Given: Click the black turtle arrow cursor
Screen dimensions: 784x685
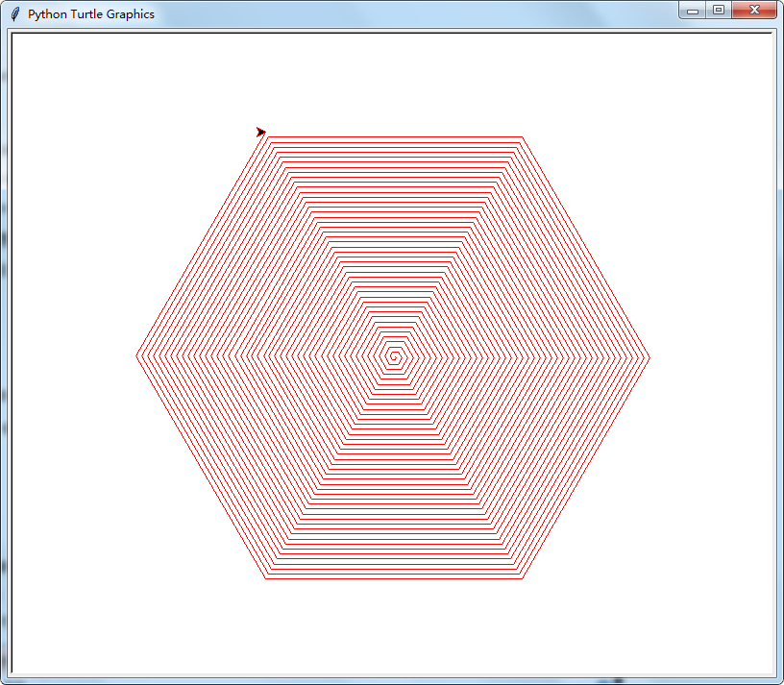Looking at the screenshot, I should [x=261, y=132].
